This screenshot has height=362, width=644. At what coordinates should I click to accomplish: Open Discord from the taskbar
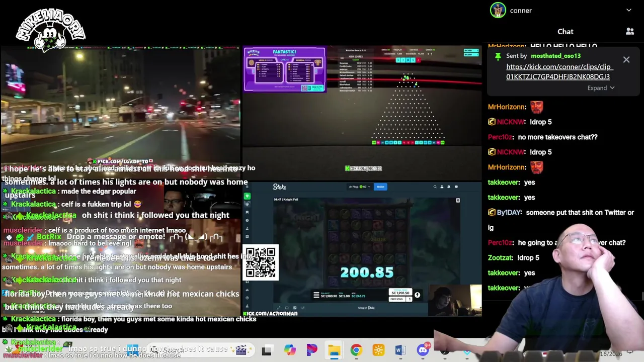tap(423, 350)
